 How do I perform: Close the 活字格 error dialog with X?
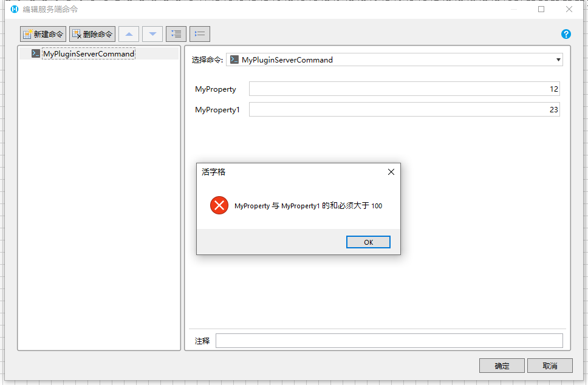391,172
